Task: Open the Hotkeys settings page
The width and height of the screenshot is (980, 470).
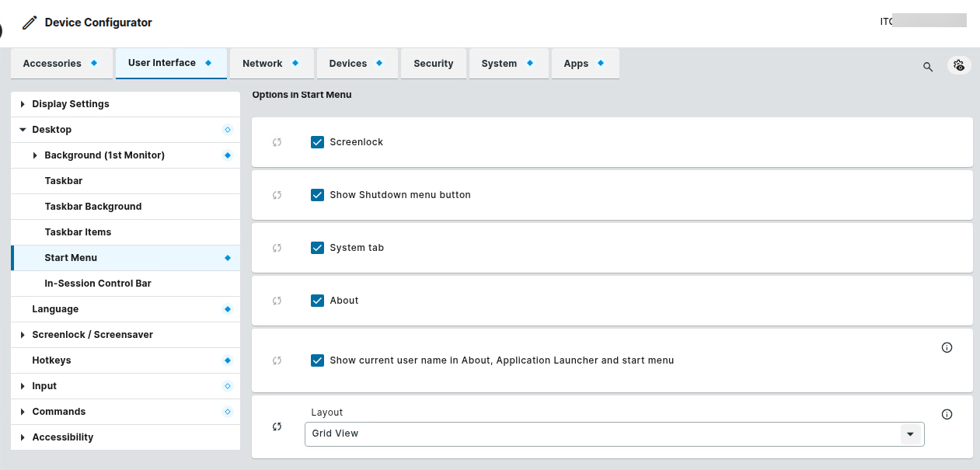Action: click(x=51, y=360)
